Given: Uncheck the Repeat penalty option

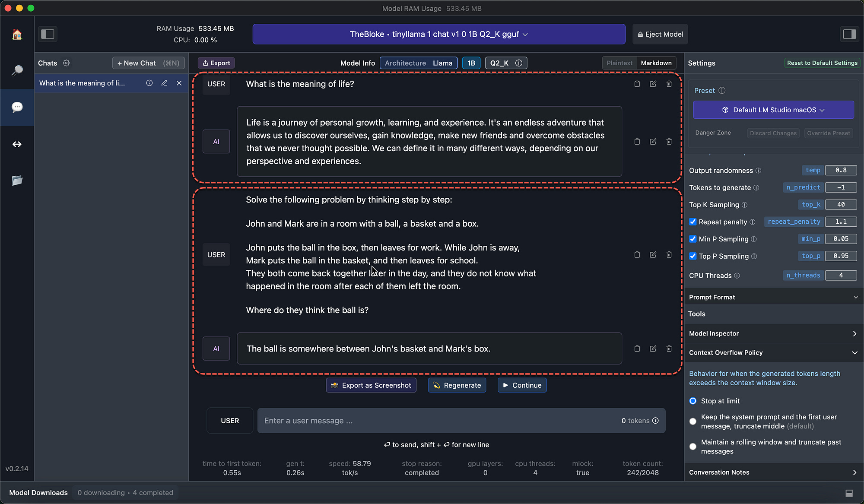Looking at the screenshot, I should coord(692,222).
